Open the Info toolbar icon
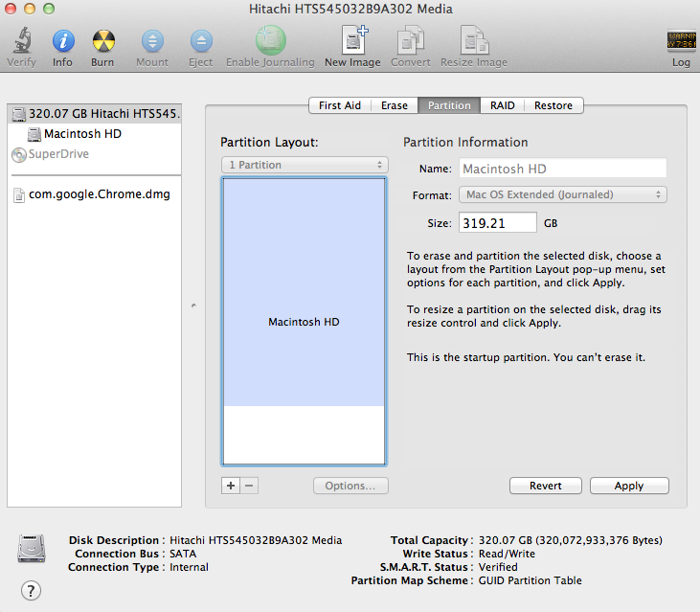Image resolution: width=700 pixels, height=612 pixels. point(63,41)
